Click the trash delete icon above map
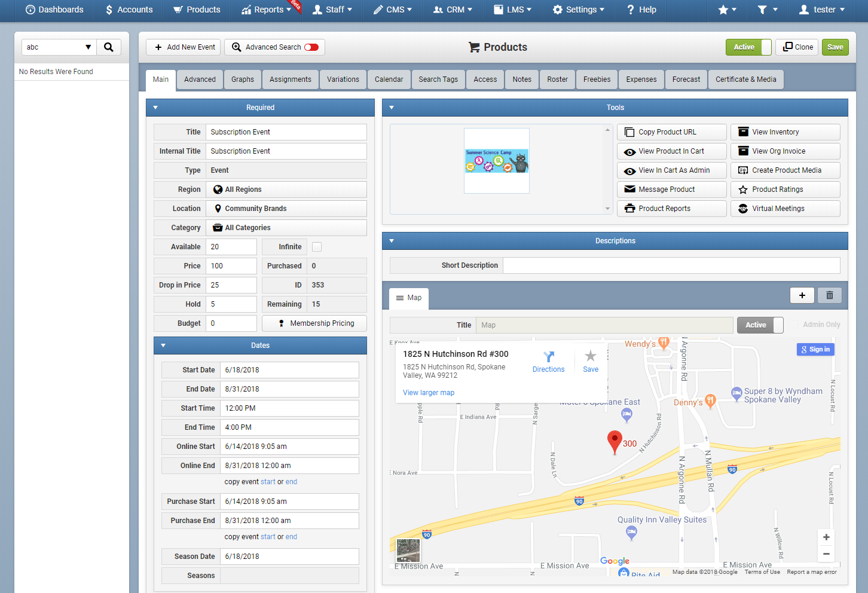 (829, 295)
